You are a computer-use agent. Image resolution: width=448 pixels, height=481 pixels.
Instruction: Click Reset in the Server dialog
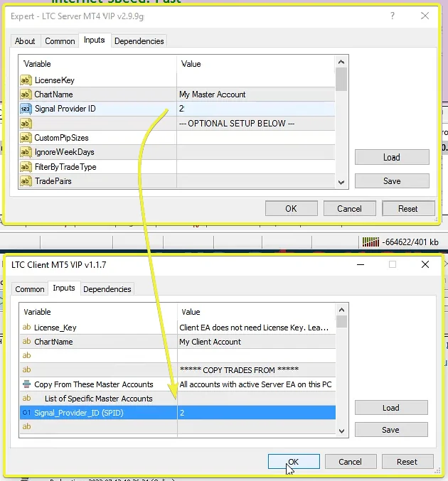[408, 209]
